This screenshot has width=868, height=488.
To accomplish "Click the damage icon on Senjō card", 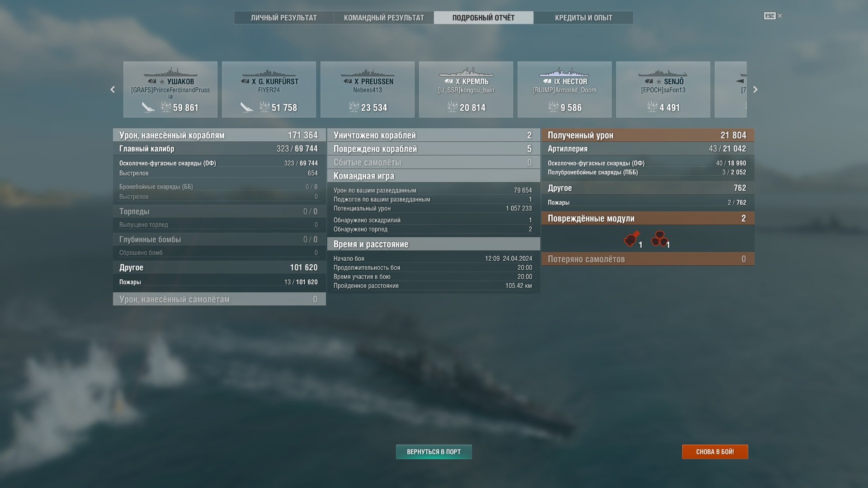I will (x=652, y=107).
